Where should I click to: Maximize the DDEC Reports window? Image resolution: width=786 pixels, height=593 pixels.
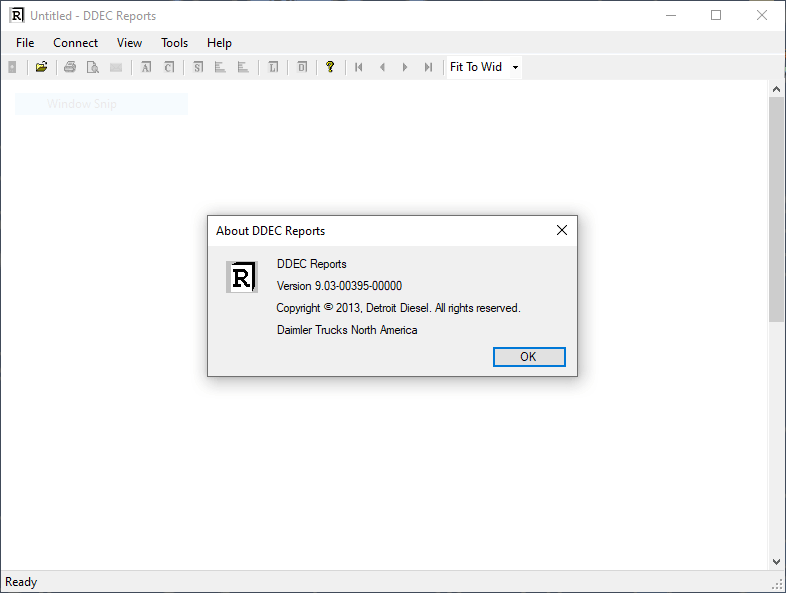[x=716, y=16]
